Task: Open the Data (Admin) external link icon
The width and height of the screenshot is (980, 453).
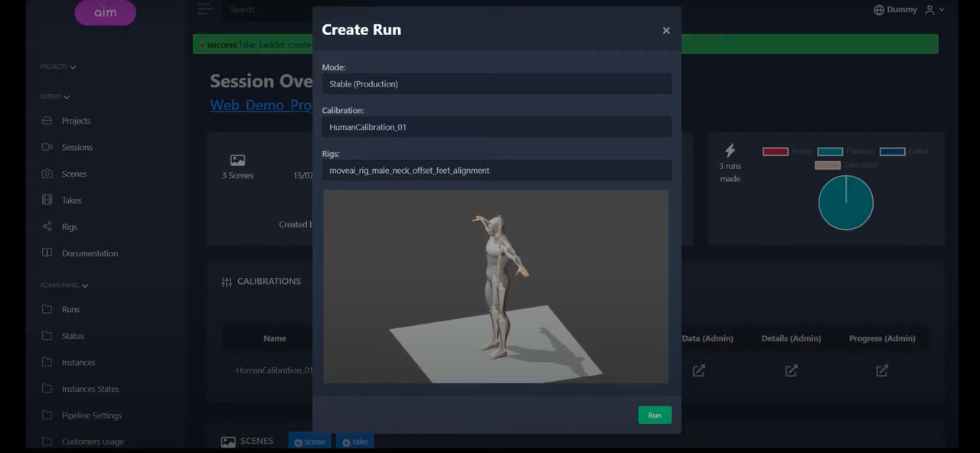Action: (699, 370)
